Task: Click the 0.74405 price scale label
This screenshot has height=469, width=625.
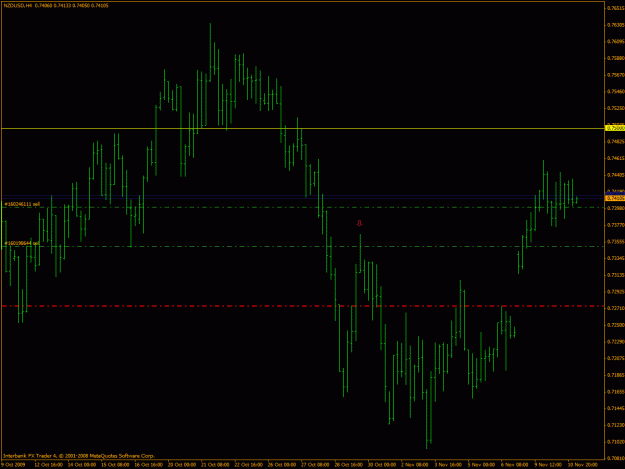Action: click(x=616, y=175)
